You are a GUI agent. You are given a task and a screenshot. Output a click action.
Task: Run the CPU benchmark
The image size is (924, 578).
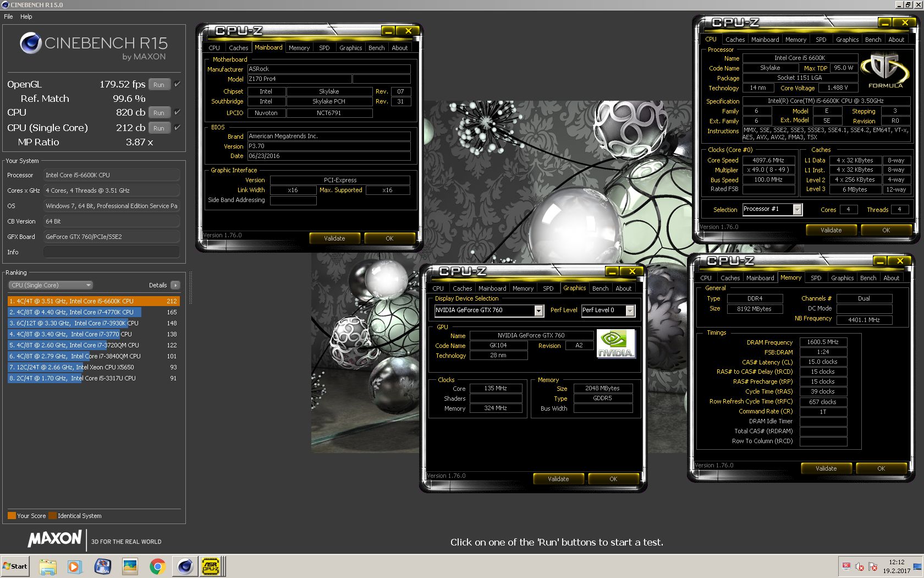click(x=159, y=112)
